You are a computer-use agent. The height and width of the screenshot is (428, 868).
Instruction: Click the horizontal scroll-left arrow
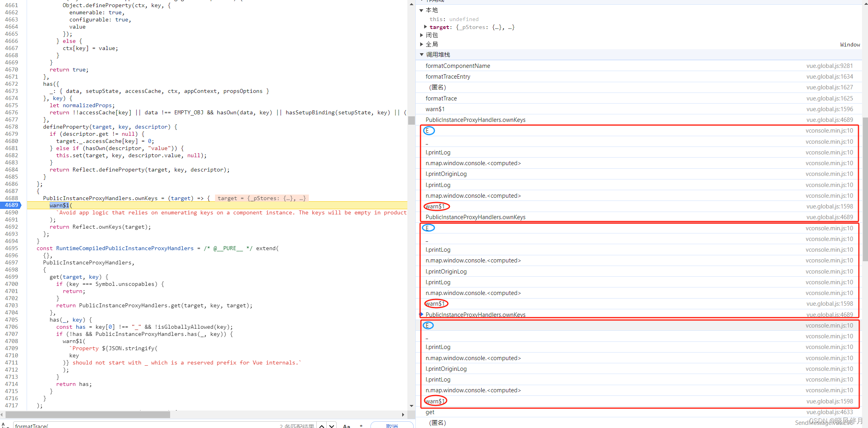point(2,415)
